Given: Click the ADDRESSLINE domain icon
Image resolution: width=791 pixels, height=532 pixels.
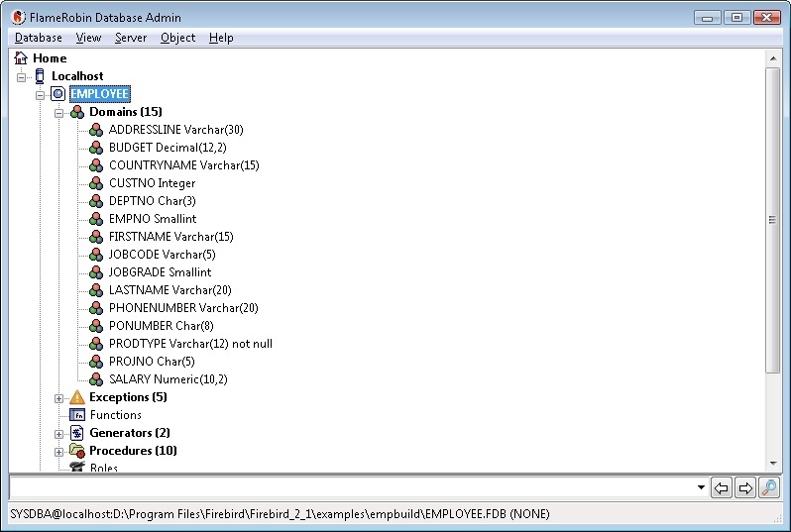Looking at the screenshot, I should click(96, 130).
